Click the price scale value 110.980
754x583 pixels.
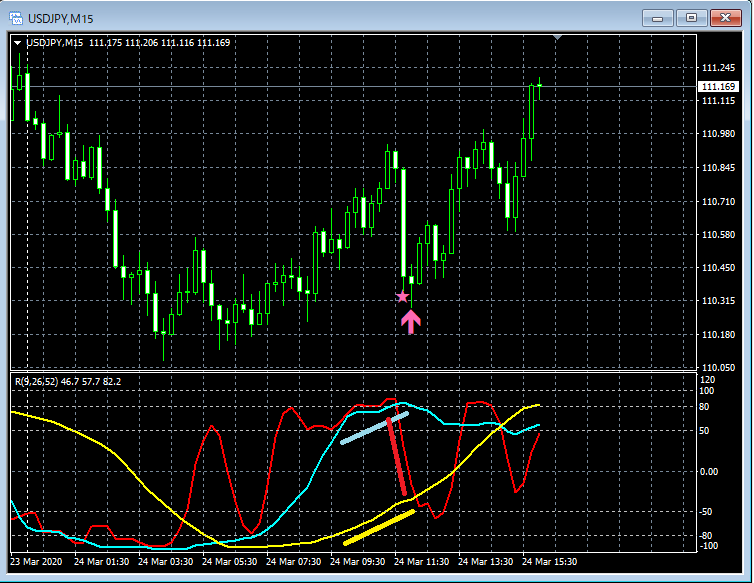click(718, 134)
